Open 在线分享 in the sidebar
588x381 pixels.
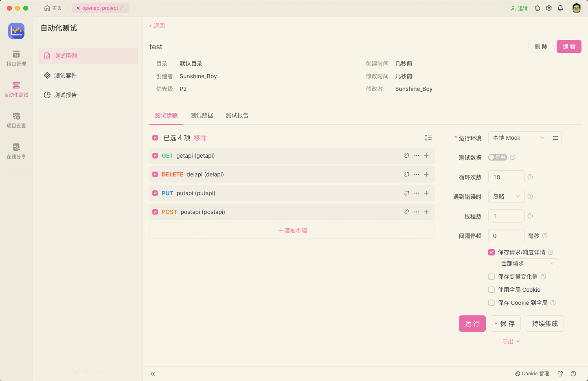point(16,151)
